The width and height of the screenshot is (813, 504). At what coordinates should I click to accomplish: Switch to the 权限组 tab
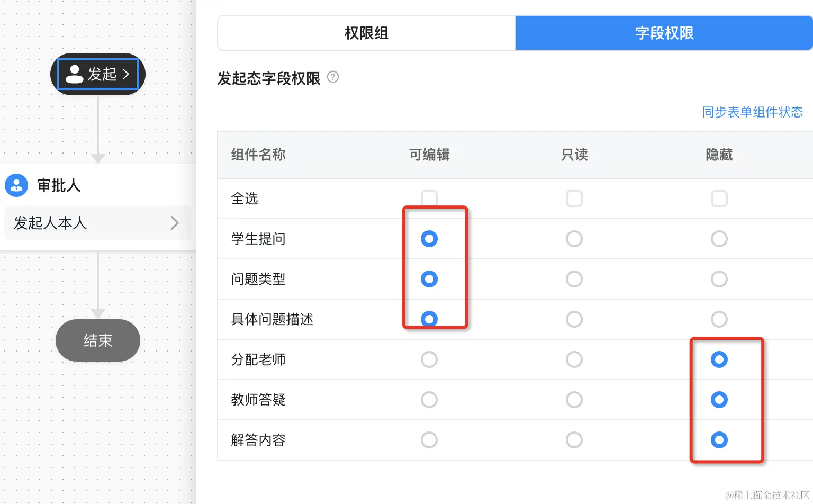366,33
